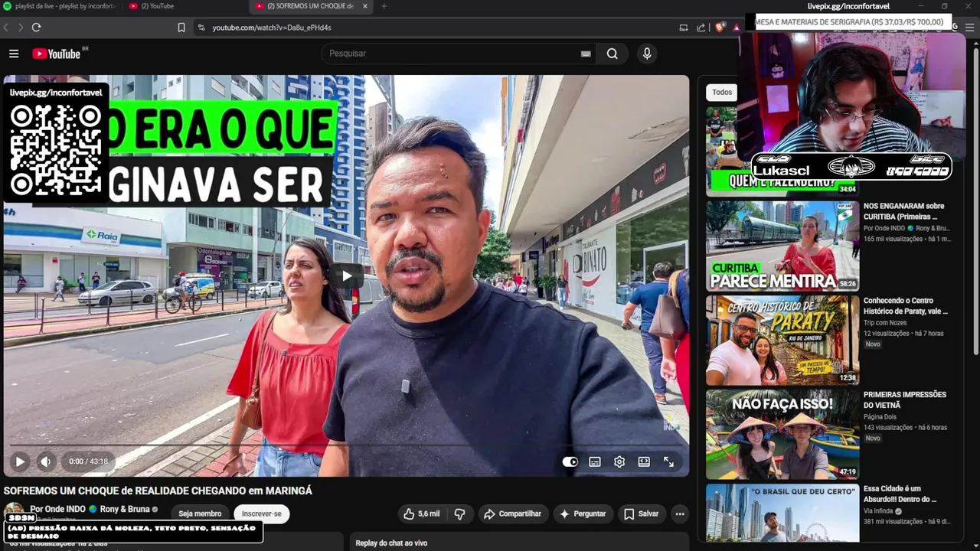
Task: Switch to theater mode icon
Action: click(x=644, y=461)
